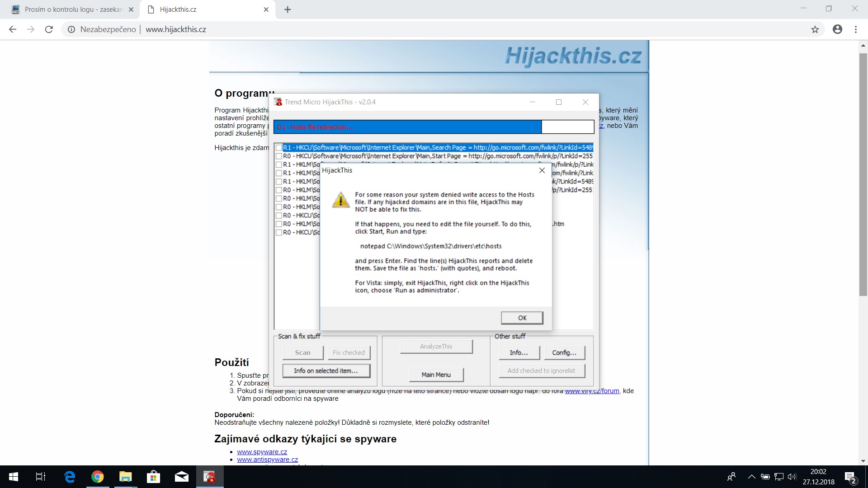Check the R0 HKCU Start Page entry
This screenshot has width=868, height=488.
[x=279, y=156]
